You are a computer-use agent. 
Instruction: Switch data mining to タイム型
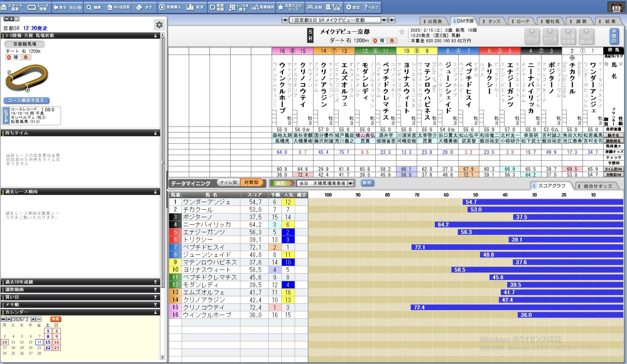click(228, 183)
